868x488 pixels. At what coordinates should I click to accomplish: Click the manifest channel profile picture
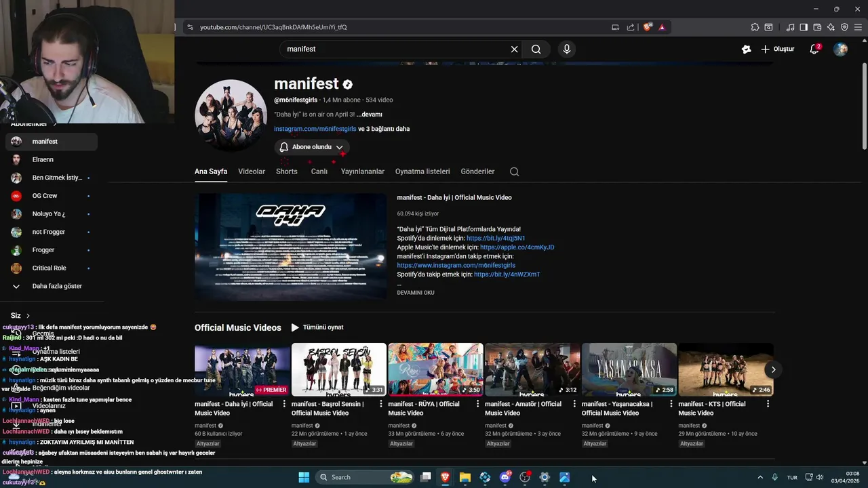tap(231, 115)
